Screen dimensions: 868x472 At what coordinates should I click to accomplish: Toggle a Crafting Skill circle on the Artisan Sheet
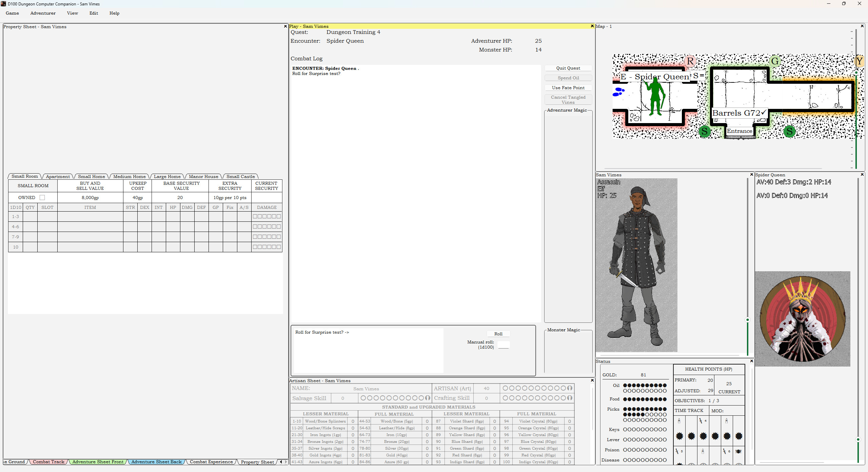pyautogui.click(x=505, y=398)
